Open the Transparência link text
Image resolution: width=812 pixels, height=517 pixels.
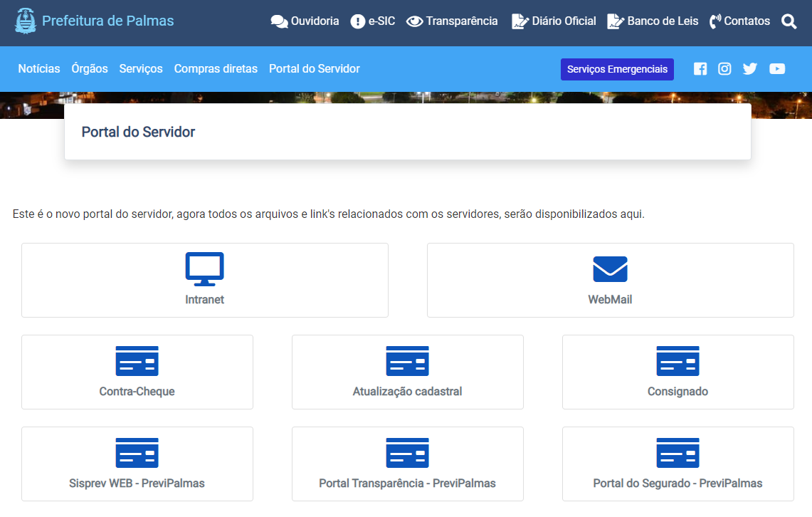click(462, 21)
